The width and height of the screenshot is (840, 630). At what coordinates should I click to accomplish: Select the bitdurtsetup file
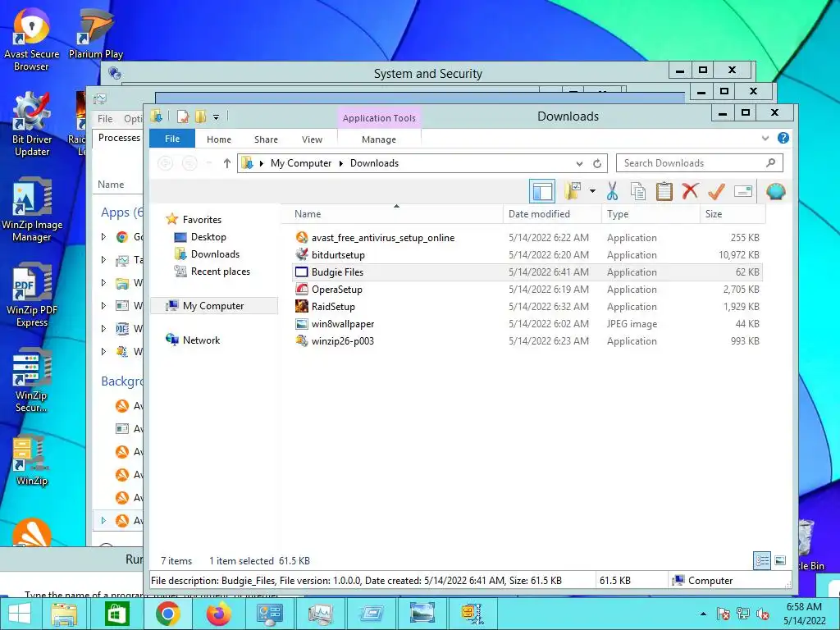pos(527,255)
